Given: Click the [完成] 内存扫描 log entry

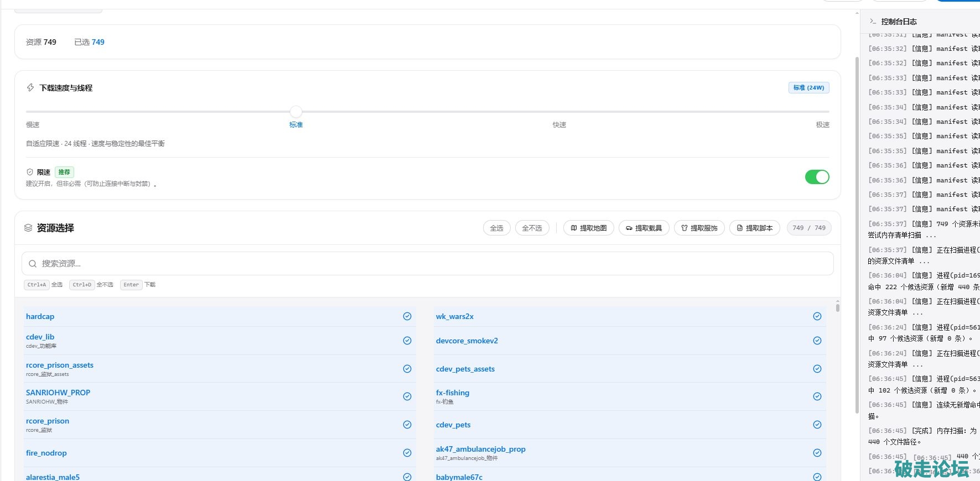Looking at the screenshot, I should (923, 436).
